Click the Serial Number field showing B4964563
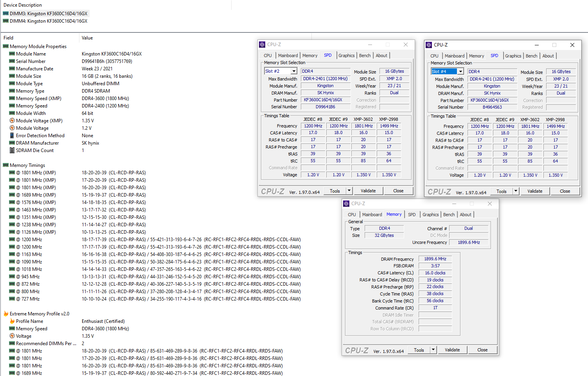 tap(492, 107)
